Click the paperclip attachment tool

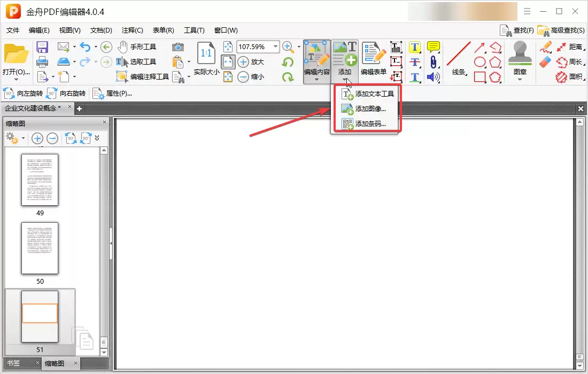pyautogui.click(x=433, y=62)
